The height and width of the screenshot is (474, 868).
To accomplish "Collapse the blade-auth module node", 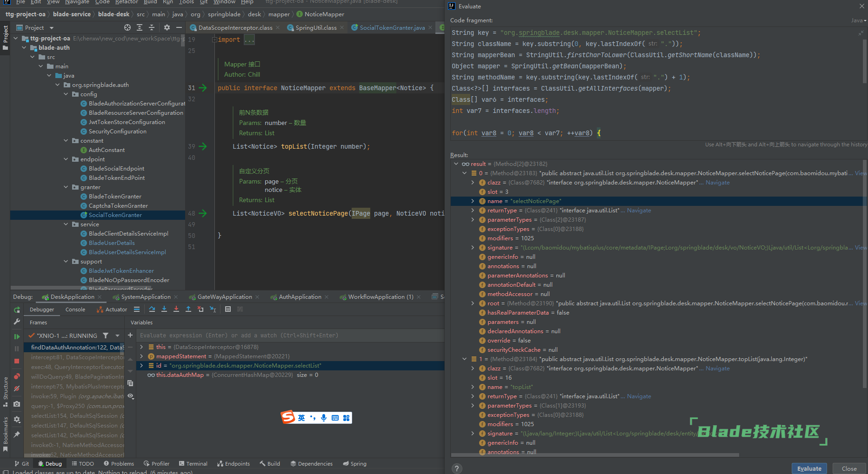I will (24, 48).
